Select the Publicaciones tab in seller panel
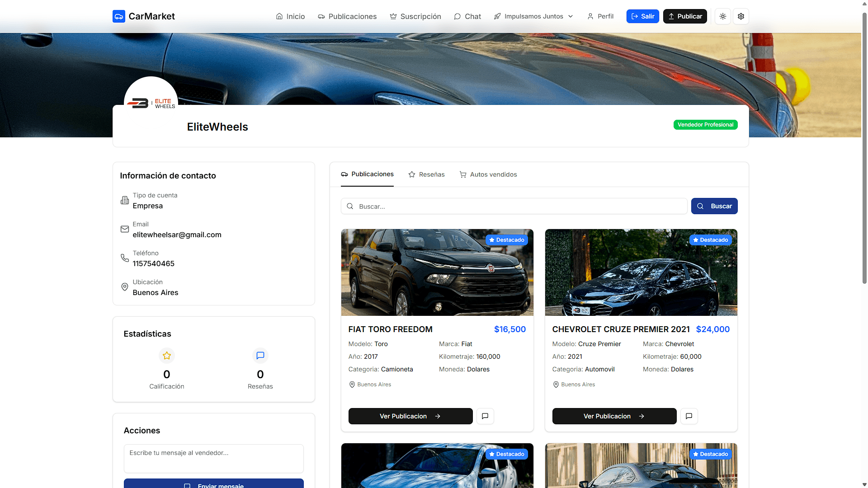Image resolution: width=868 pixels, height=488 pixels. pos(367,174)
